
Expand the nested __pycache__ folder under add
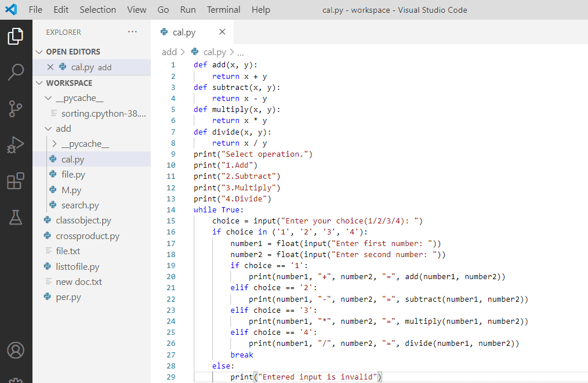pos(55,144)
